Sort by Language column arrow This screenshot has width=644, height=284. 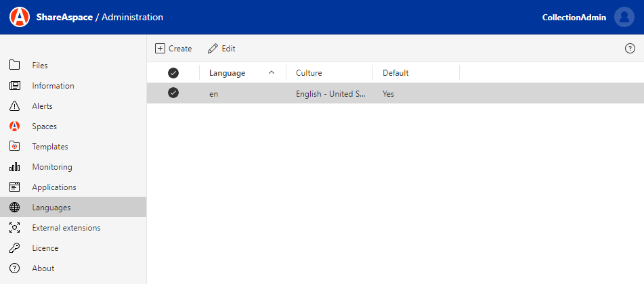click(x=272, y=73)
